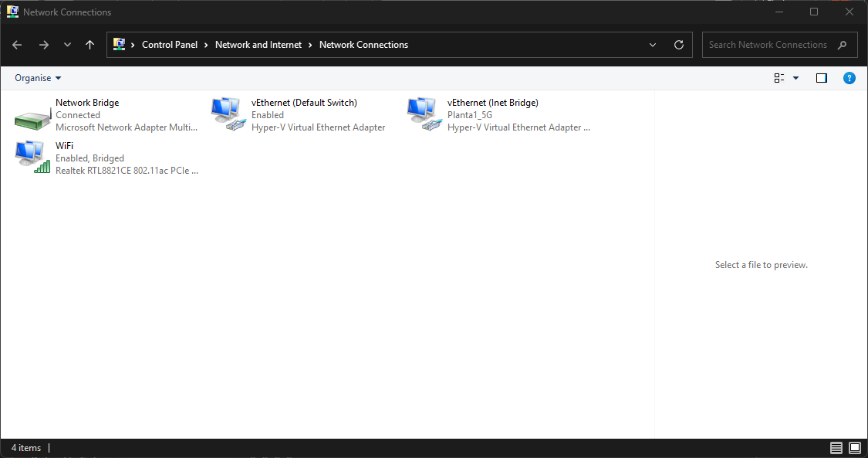Refresh the Network Connections list
This screenshot has width=868, height=458.
[x=679, y=45]
